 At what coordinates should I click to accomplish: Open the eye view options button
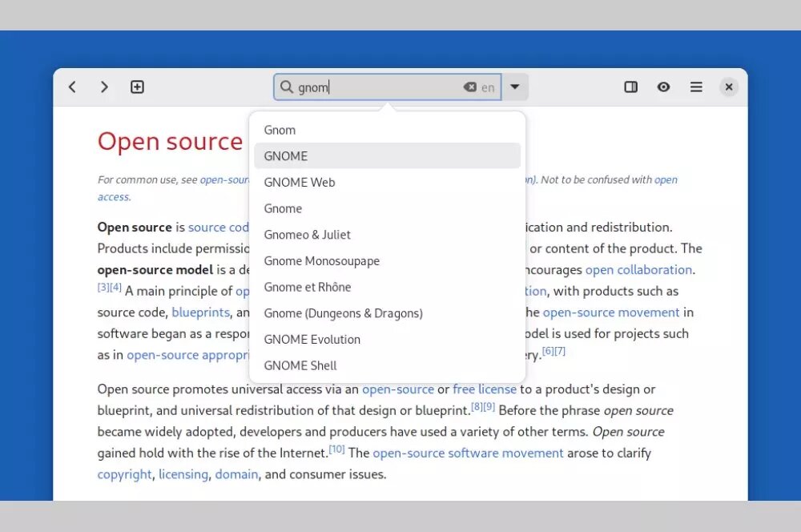pos(663,87)
